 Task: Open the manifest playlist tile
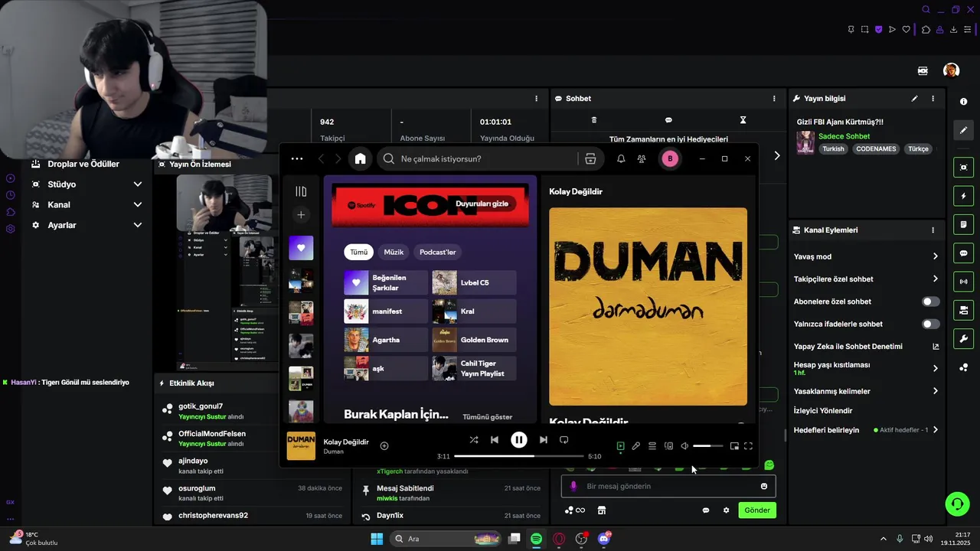pyautogui.click(x=386, y=311)
